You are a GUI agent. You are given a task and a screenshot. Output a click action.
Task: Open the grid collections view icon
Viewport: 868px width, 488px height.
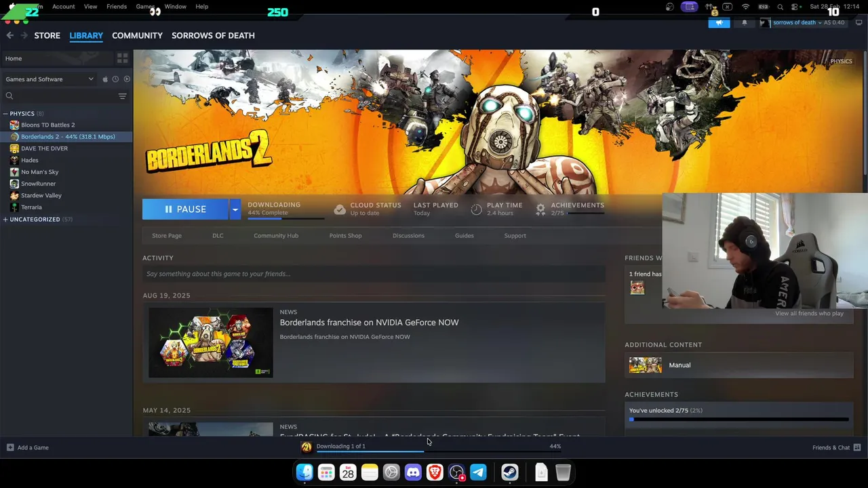[122, 58]
